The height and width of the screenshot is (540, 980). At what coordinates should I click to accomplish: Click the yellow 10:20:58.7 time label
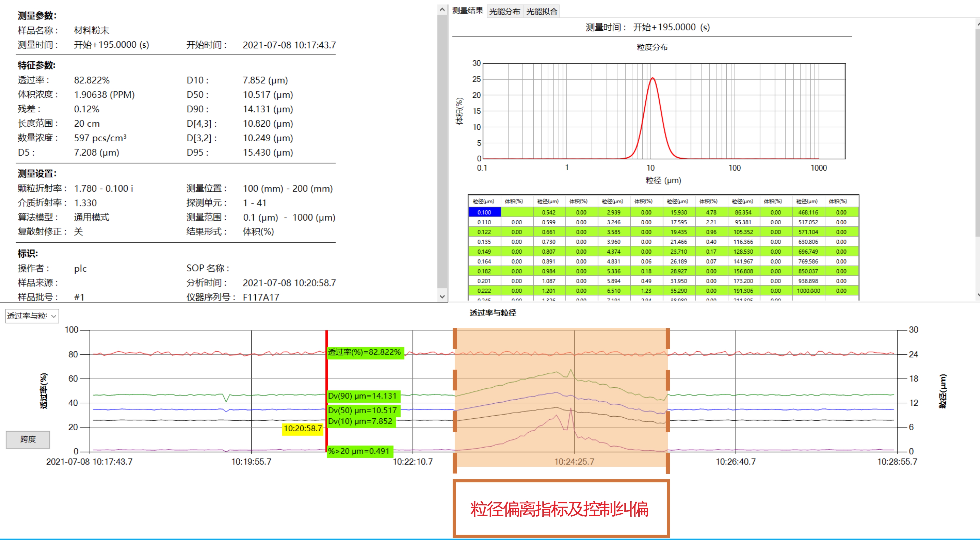coord(303,429)
